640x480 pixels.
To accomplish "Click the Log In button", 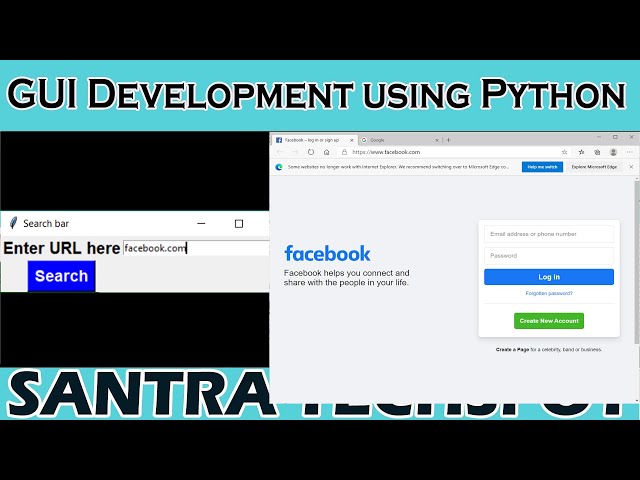I will (549, 277).
